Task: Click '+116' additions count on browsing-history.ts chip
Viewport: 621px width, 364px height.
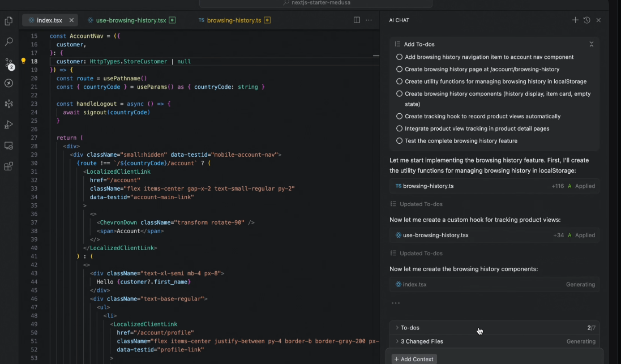Action: 558,186
